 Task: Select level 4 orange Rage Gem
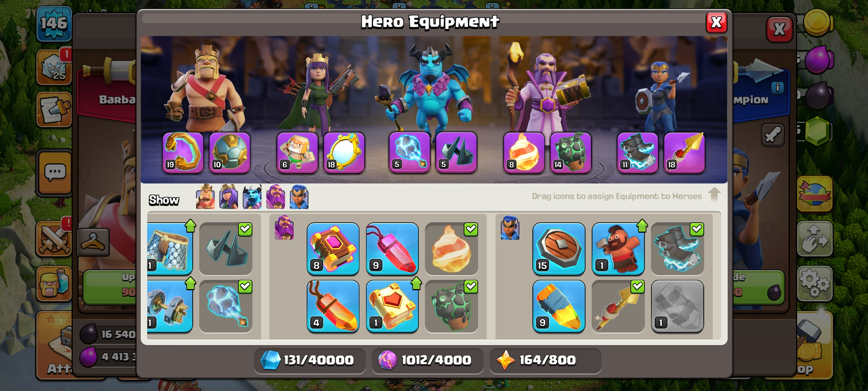[x=333, y=306]
